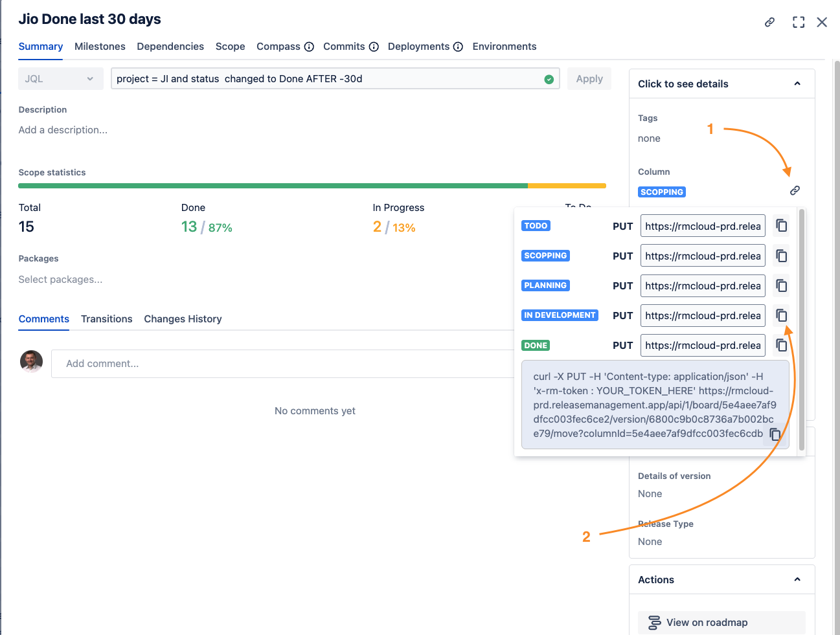840x635 pixels.
Task: Close the version details dialog
Action: (x=822, y=22)
